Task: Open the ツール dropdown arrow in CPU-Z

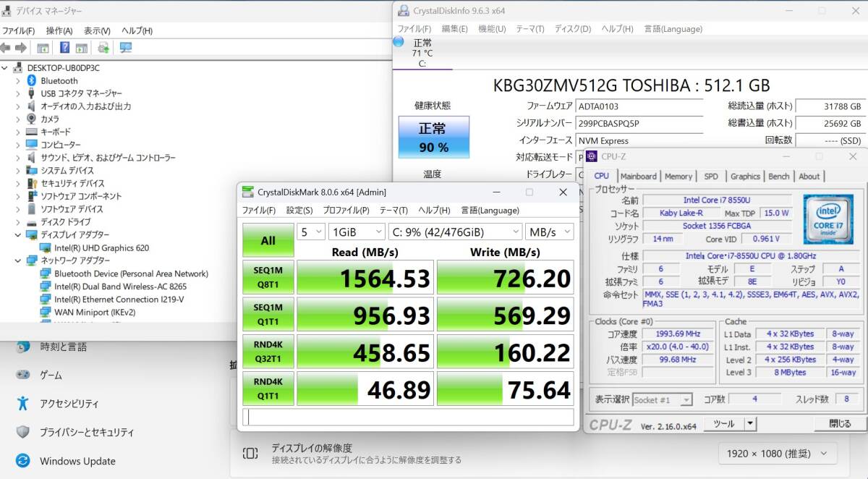Action: pos(750,424)
